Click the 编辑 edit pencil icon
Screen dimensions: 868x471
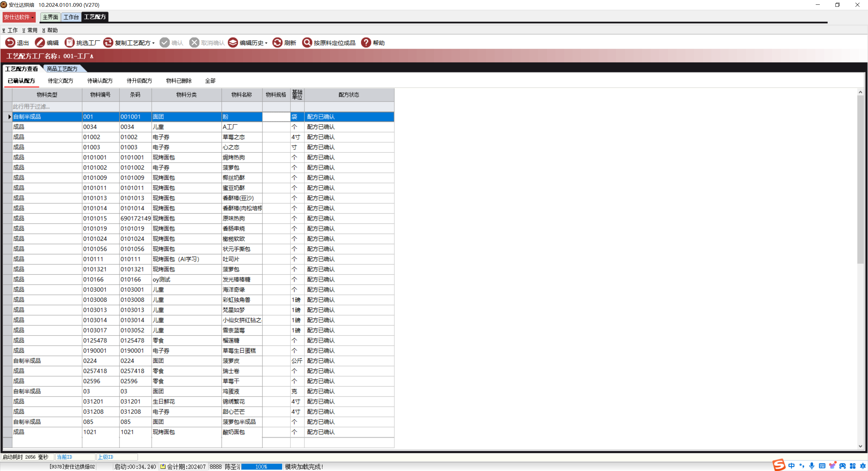pyautogui.click(x=40, y=43)
